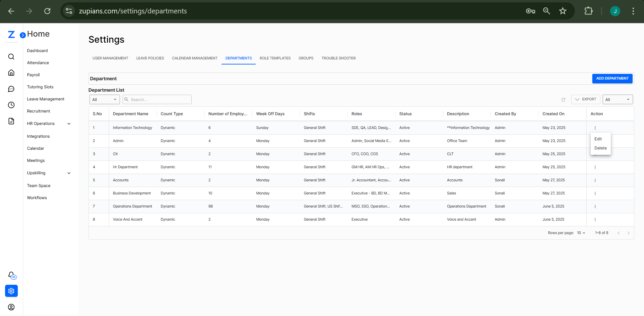The height and width of the screenshot is (316, 644).
Task: Select Edit from the action menu
Action: pos(598,139)
